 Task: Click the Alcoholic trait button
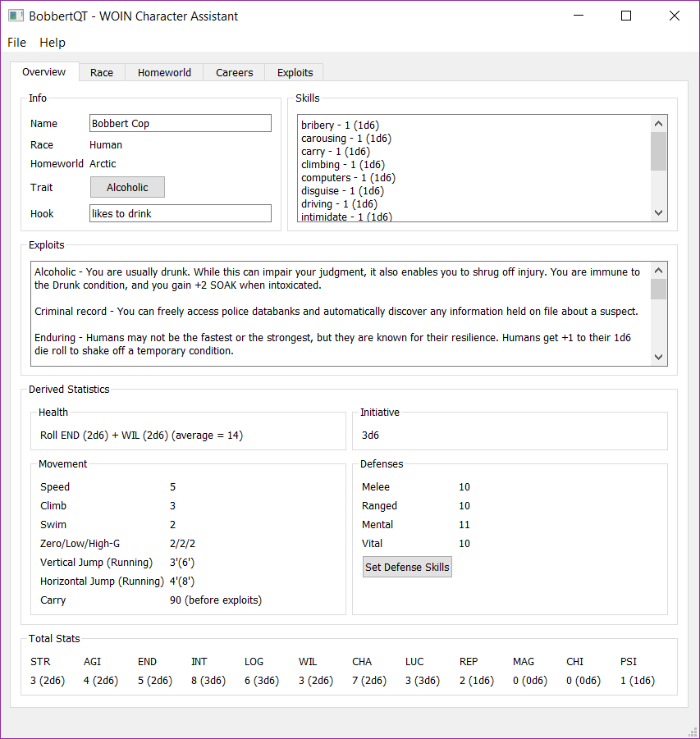tap(127, 188)
